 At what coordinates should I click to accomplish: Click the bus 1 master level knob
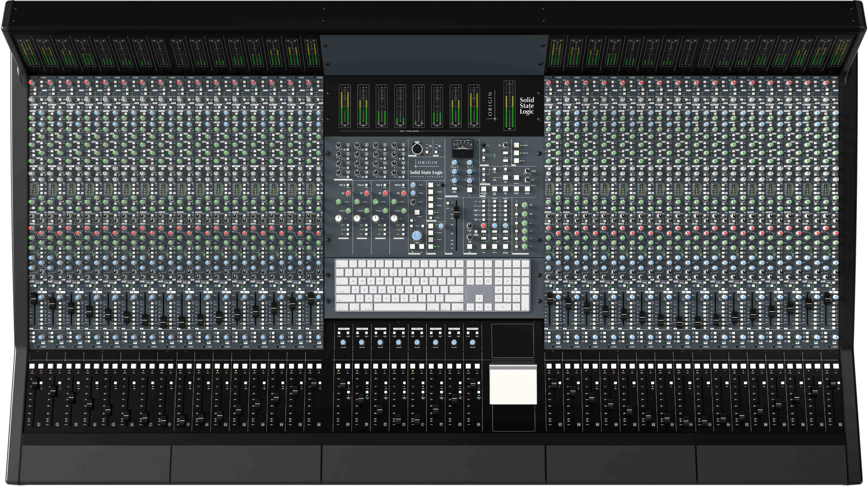(x=339, y=145)
